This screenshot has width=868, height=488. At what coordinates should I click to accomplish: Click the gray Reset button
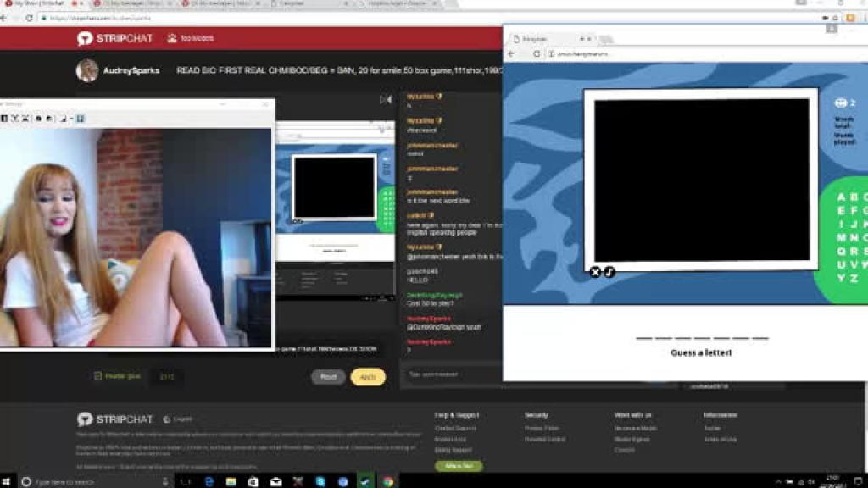328,377
